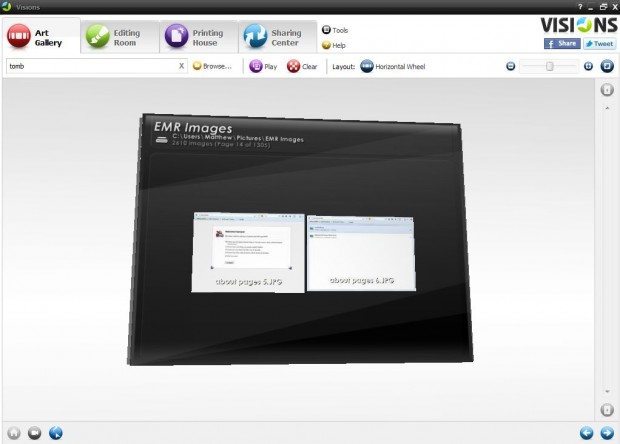Click the Tweet button
The image size is (620, 444).
click(x=599, y=44)
